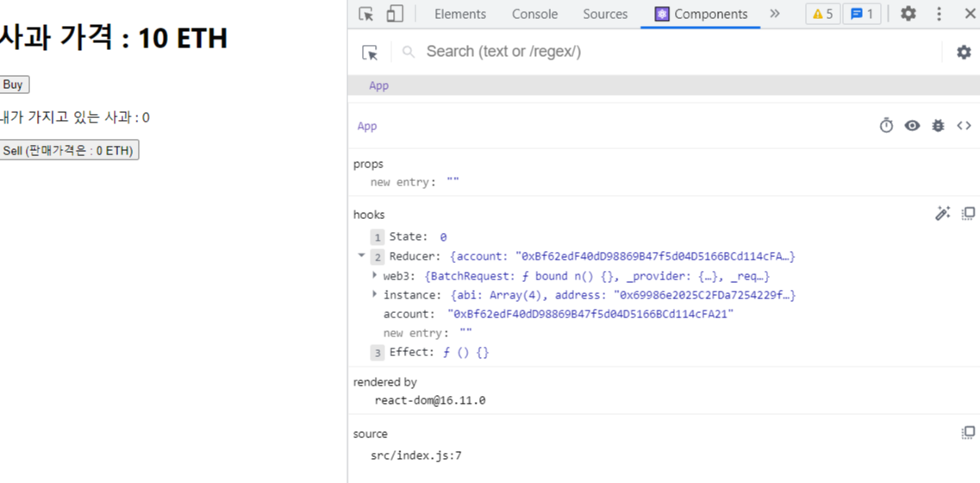This screenshot has width=980, height=483.
Task: Click the App header in inspector
Action: coord(367,127)
